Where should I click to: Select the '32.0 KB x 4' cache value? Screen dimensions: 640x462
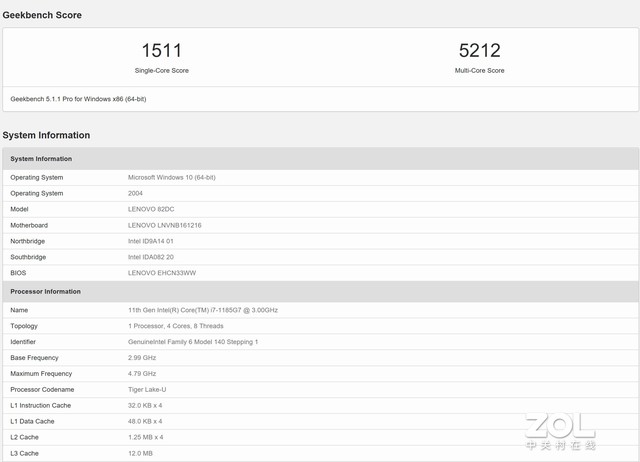pyautogui.click(x=145, y=406)
